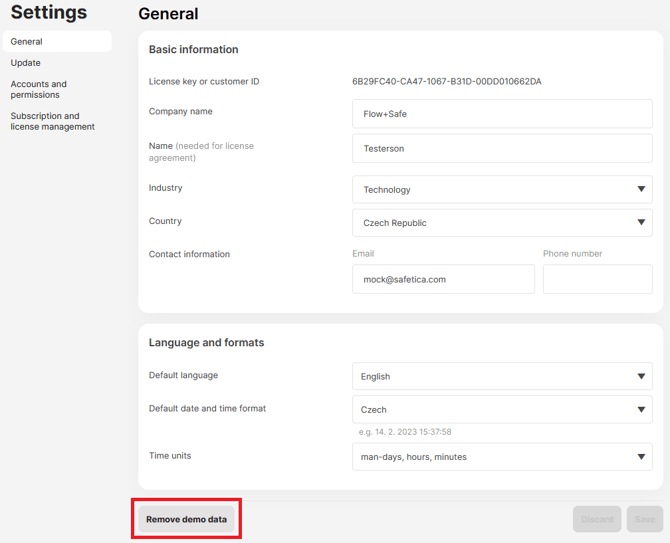Focus the Phone number field
The image size is (670, 543).
[x=597, y=280]
